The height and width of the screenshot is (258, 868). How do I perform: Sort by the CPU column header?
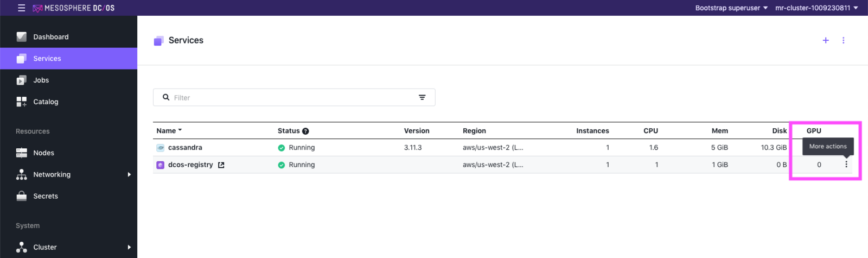[x=650, y=131]
